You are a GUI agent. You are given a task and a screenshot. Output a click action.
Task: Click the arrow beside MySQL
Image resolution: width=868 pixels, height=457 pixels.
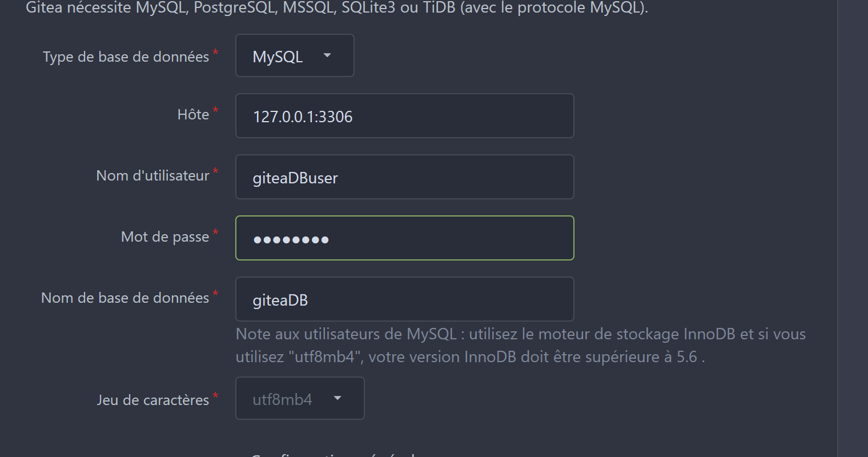tap(327, 55)
